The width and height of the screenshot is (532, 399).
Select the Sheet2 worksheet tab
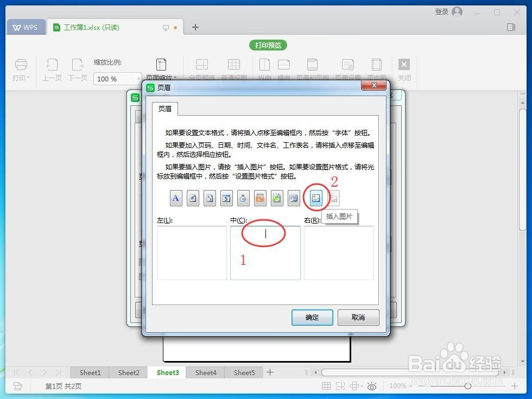(128, 372)
